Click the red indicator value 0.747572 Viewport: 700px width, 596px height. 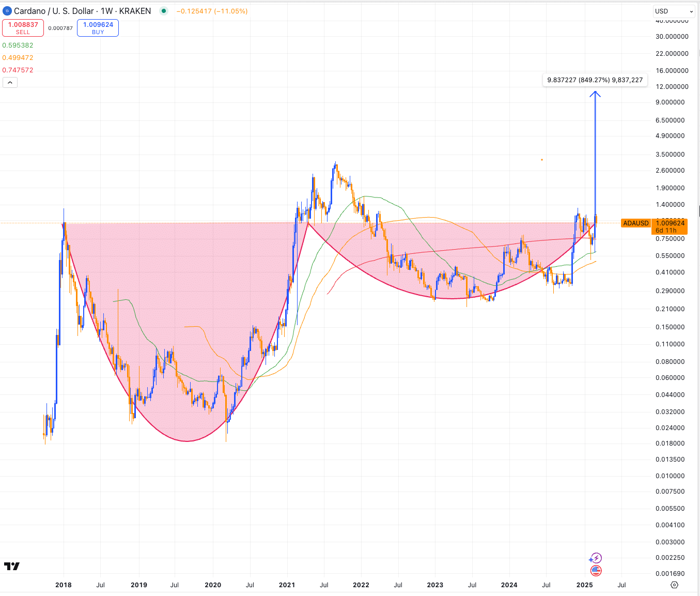click(18, 70)
